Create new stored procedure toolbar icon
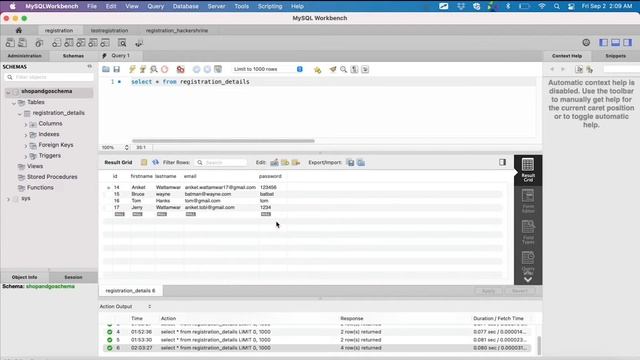This screenshot has width=640, height=360. [93, 43]
